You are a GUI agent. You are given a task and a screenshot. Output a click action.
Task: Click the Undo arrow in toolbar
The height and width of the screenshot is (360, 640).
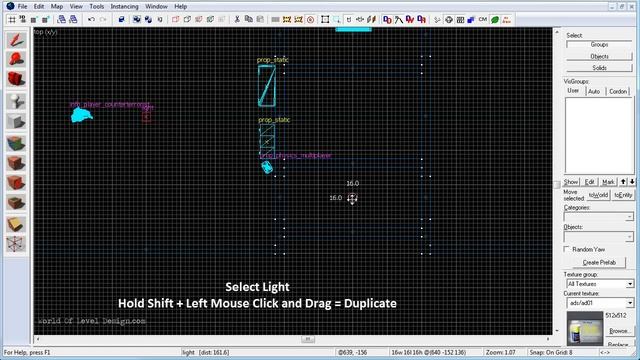coord(91,19)
